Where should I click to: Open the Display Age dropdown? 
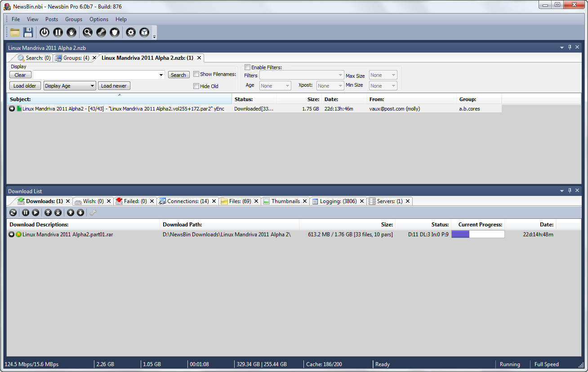pyautogui.click(x=70, y=86)
